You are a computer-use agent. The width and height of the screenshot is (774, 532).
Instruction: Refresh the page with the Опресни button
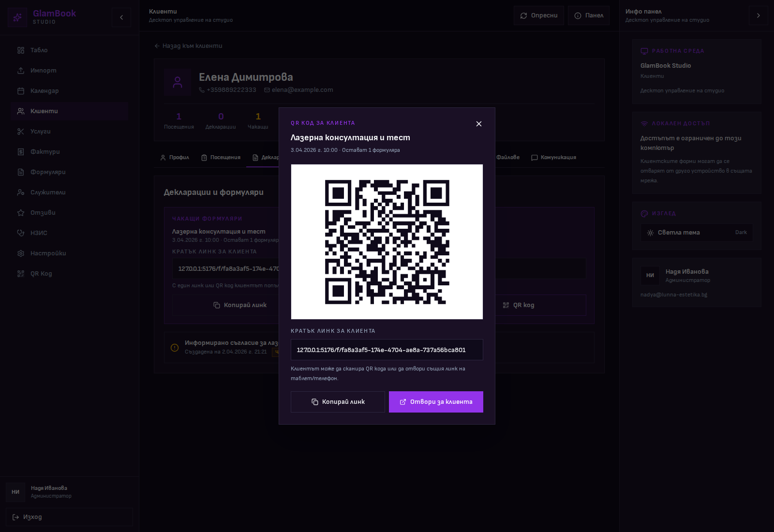(538, 15)
